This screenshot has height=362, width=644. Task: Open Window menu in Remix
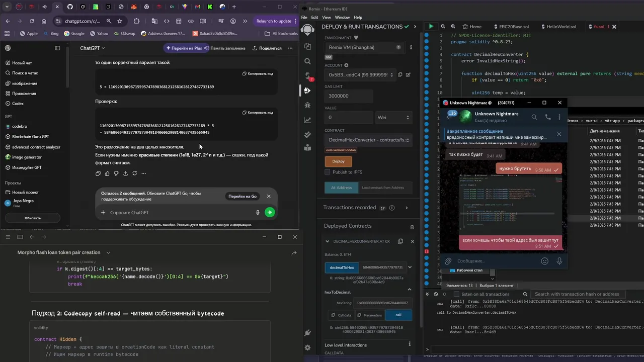pos(342,17)
